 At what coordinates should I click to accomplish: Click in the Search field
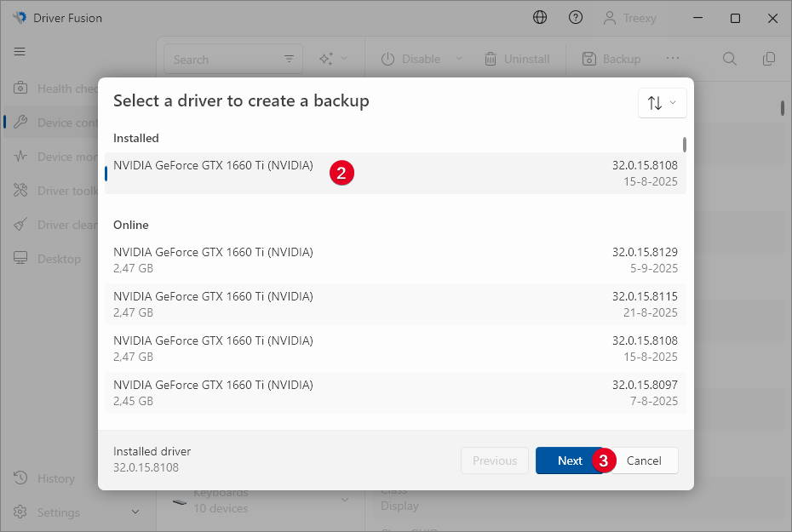click(x=232, y=59)
